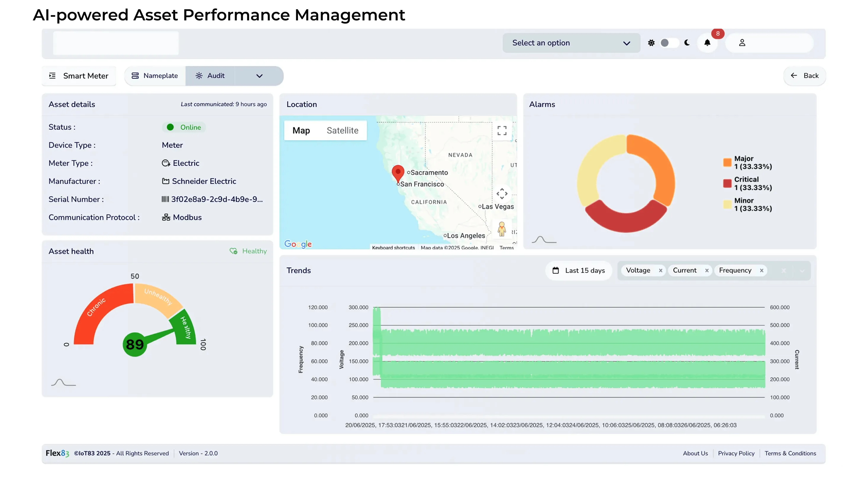Remove the Frequency trend filter

[x=761, y=271]
